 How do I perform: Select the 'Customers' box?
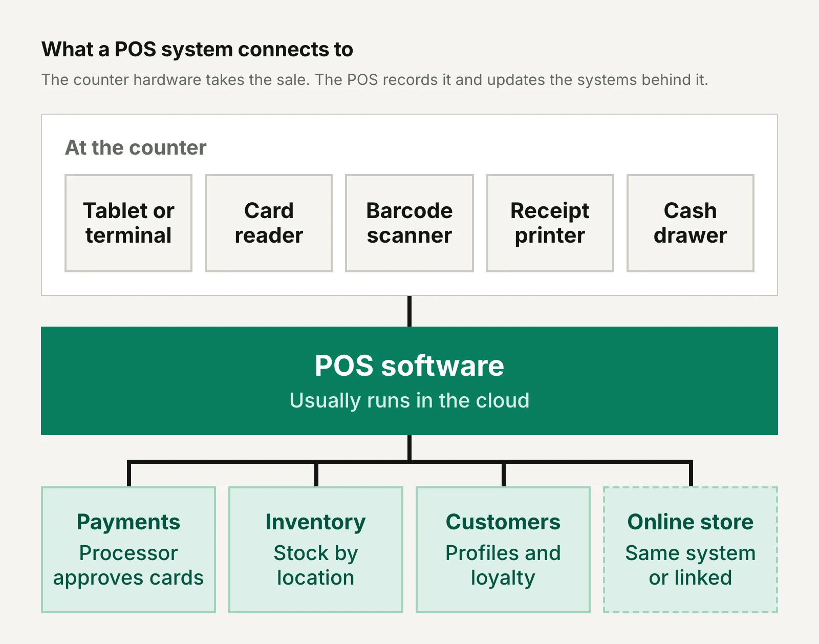pyautogui.click(x=503, y=550)
